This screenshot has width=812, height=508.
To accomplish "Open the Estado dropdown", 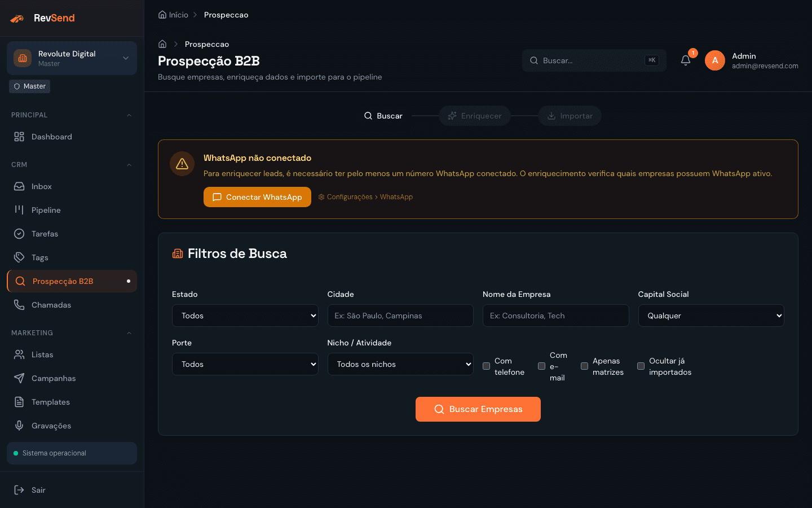I will click(x=245, y=316).
